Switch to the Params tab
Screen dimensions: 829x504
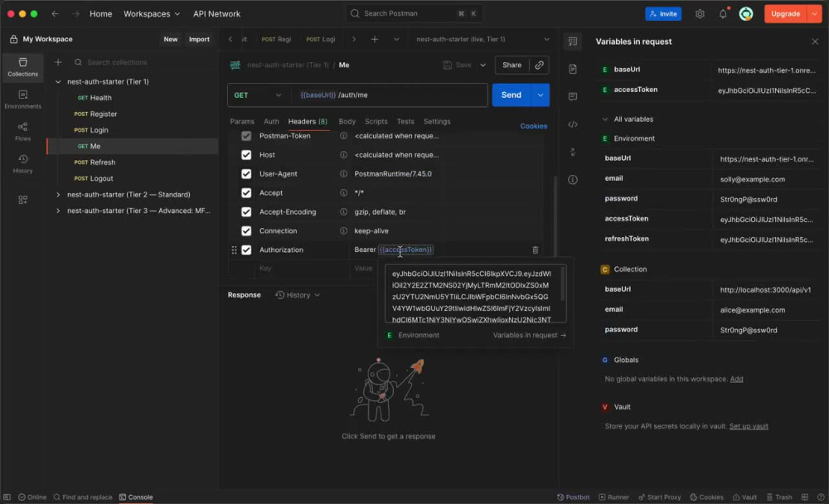[242, 122]
